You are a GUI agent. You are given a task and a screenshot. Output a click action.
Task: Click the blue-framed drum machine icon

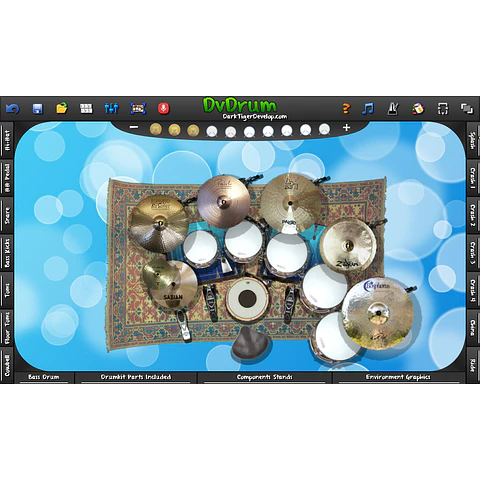point(138,108)
